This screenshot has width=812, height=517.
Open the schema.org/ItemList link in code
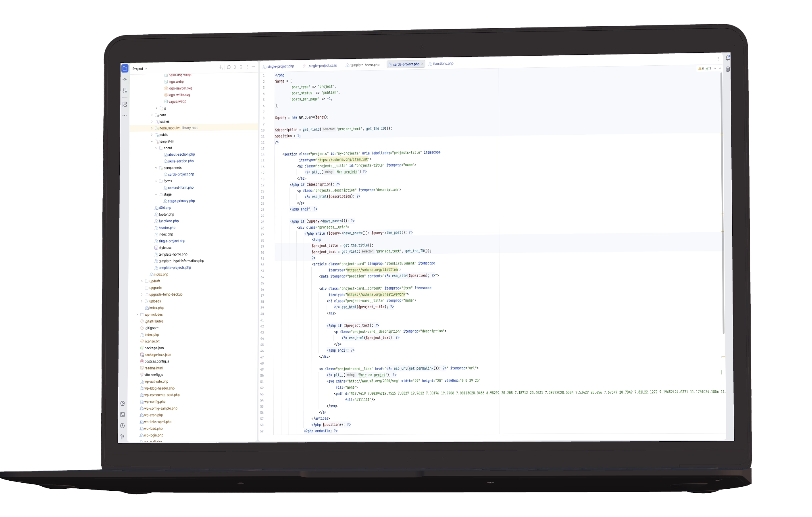(343, 159)
